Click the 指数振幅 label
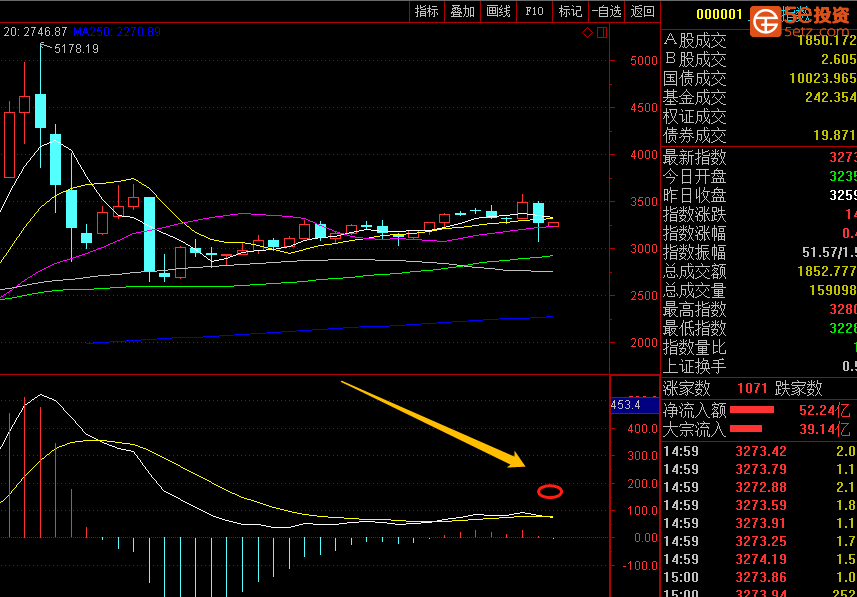This screenshot has height=597, width=857. [x=695, y=253]
